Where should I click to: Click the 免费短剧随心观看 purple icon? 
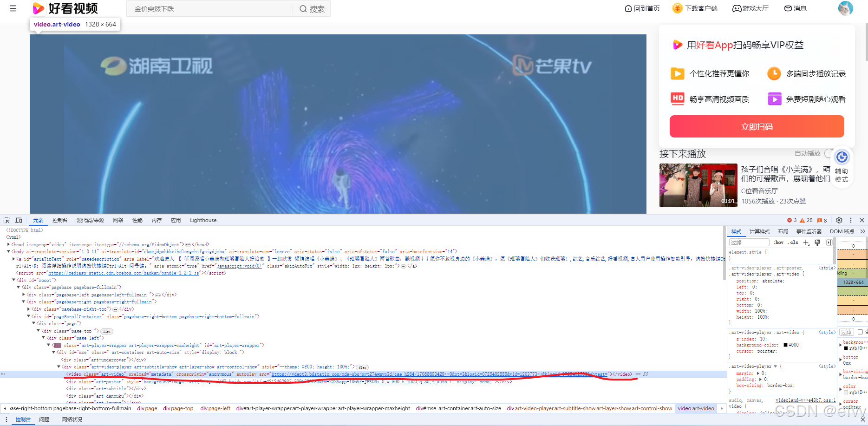(774, 99)
